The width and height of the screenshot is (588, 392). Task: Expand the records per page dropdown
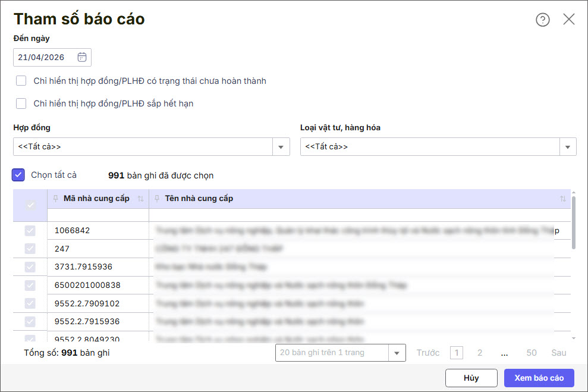coord(397,353)
